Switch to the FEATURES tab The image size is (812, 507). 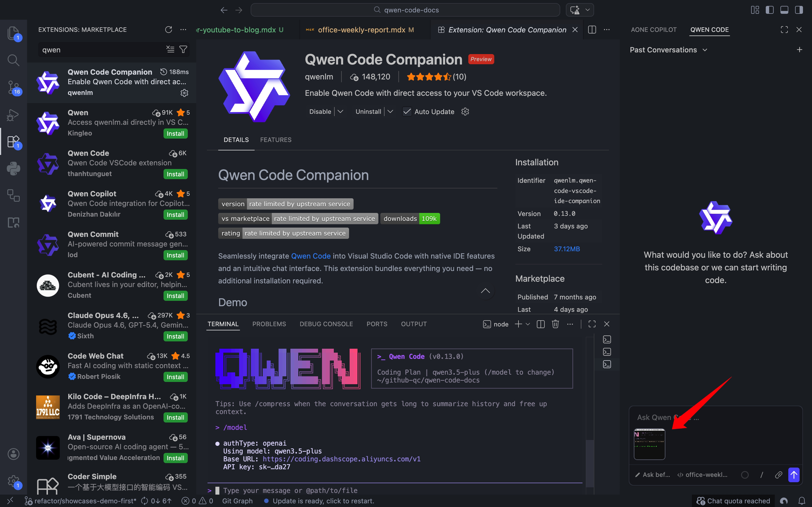(275, 140)
